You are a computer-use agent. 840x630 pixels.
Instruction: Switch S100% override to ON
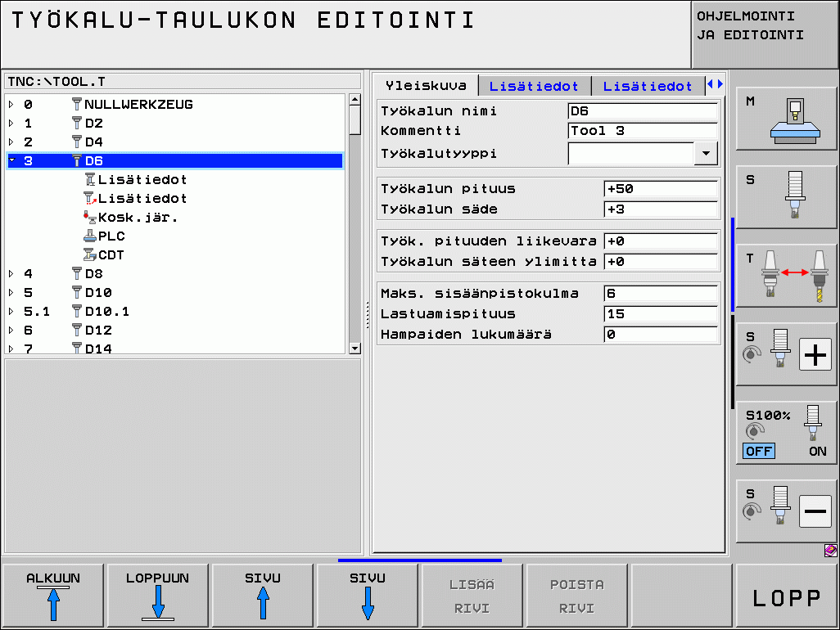(x=818, y=451)
